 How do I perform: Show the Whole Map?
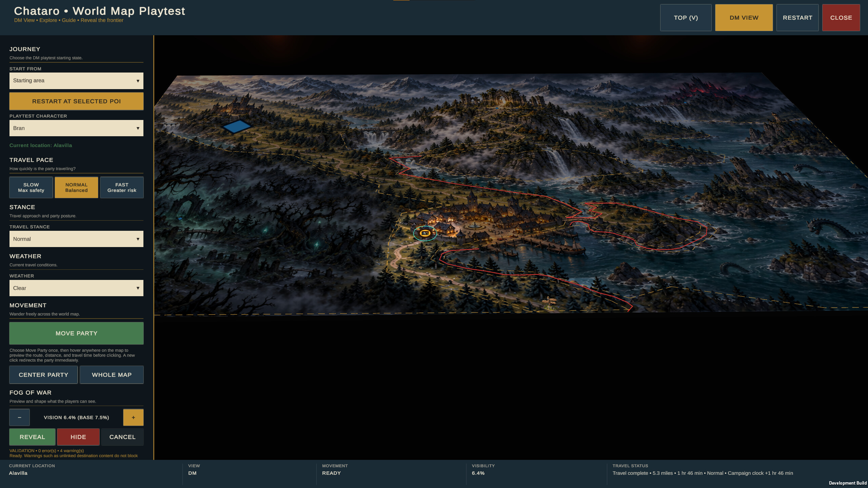pyautogui.click(x=112, y=375)
